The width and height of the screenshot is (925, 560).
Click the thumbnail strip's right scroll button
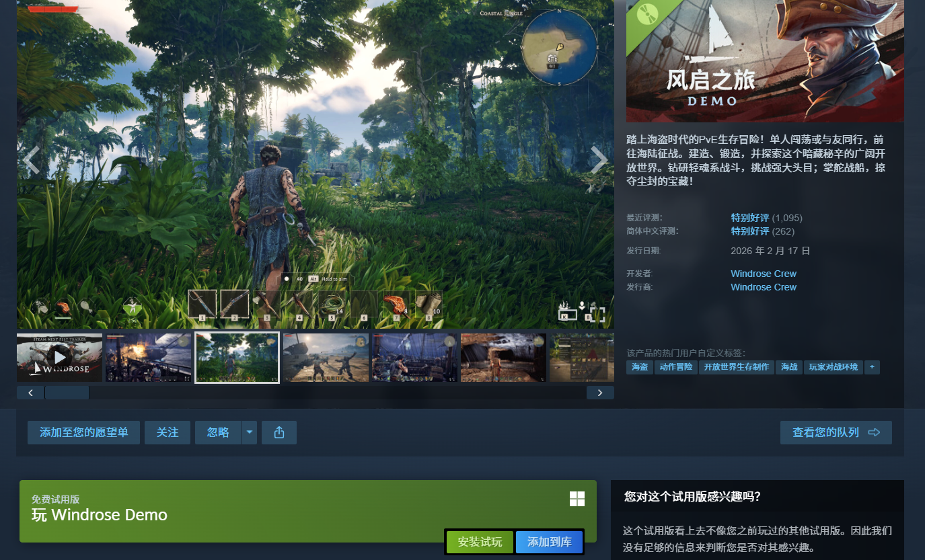pos(600,393)
